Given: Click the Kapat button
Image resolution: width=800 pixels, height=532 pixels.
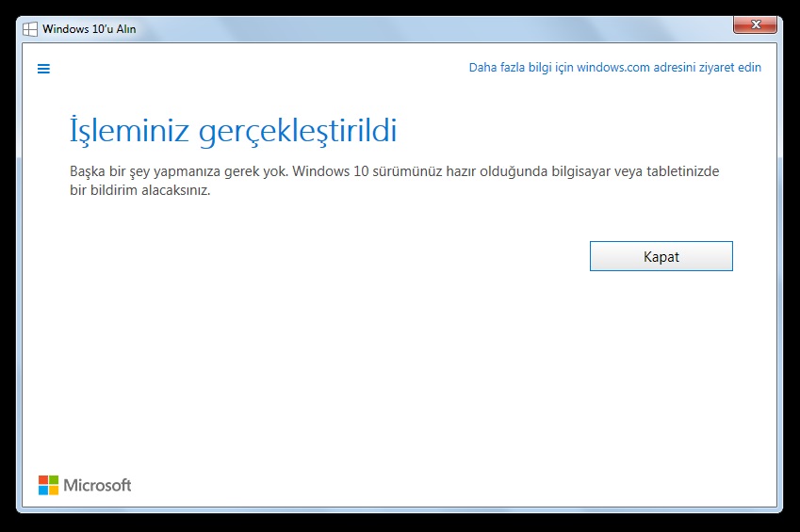Looking at the screenshot, I should (661, 256).
